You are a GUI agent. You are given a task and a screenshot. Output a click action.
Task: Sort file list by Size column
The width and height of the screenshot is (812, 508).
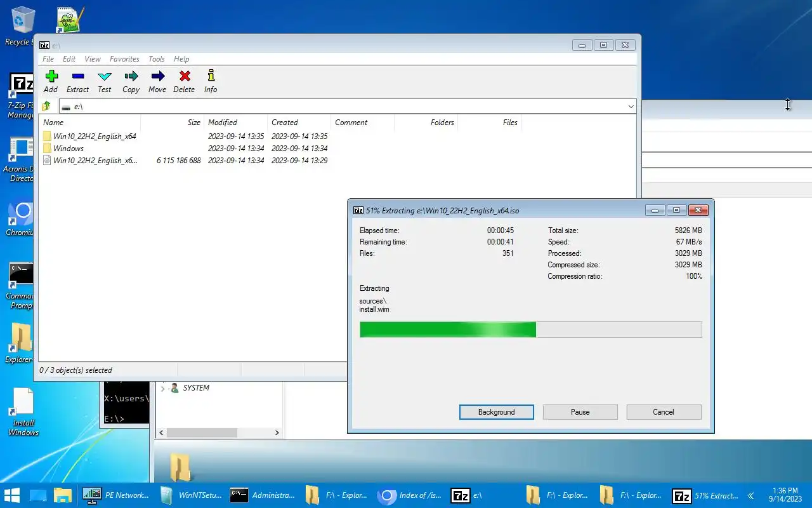point(172,123)
